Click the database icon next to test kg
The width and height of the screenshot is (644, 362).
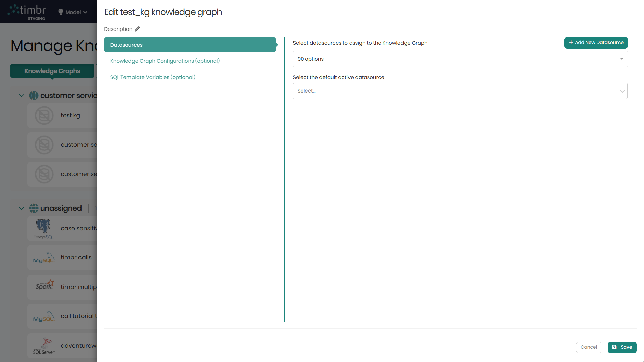point(44,116)
